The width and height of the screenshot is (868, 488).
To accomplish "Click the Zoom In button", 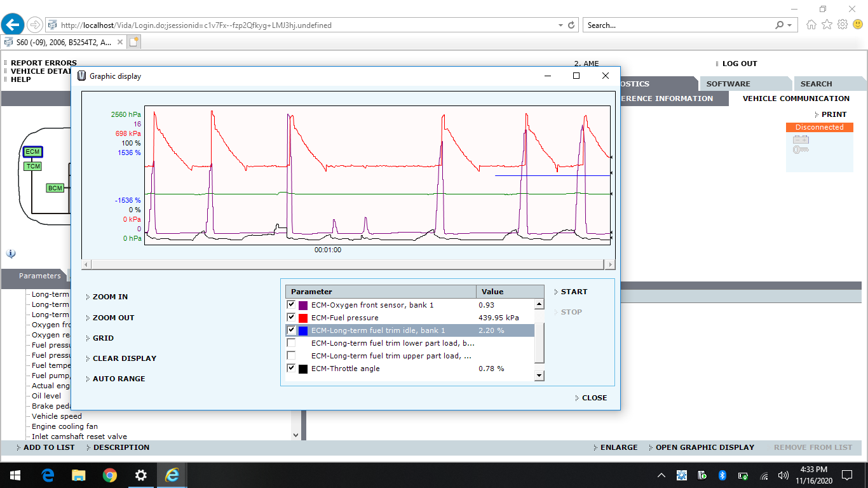I will [x=110, y=297].
